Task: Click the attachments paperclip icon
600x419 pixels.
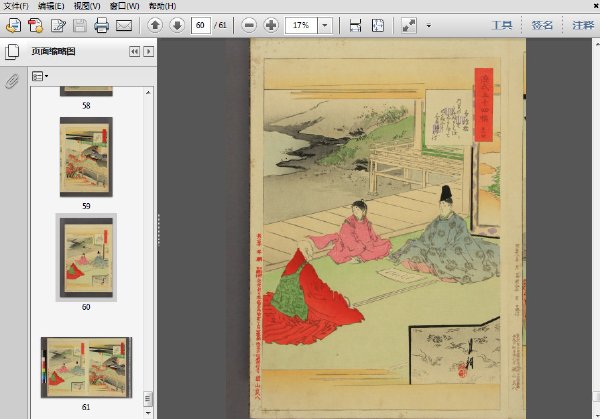Action: (12, 81)
